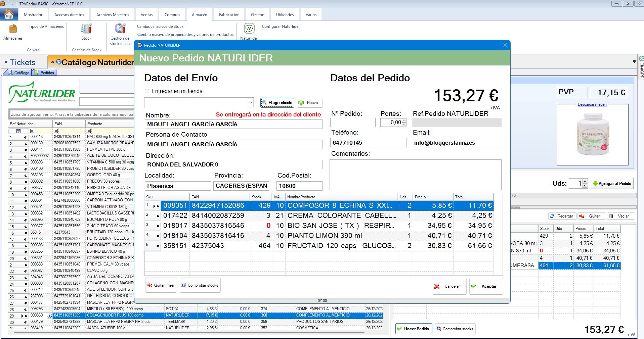Screen dimensions: 644x339
Task: Click Comprobar stocks in bottom right panel
Action: pyautogui.click(x=455, y=329)
